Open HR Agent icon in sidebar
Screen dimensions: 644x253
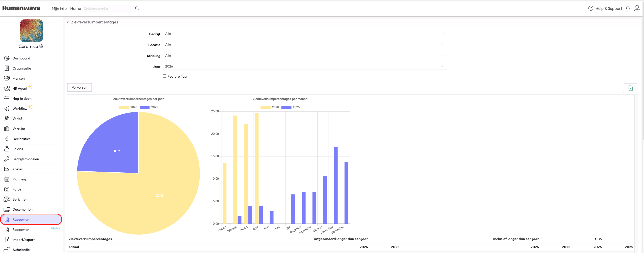pos(7,88)
